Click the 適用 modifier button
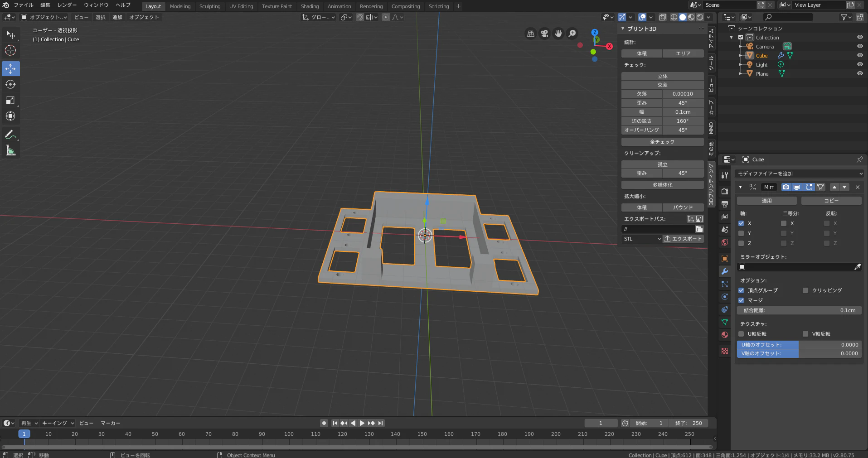 766,201
